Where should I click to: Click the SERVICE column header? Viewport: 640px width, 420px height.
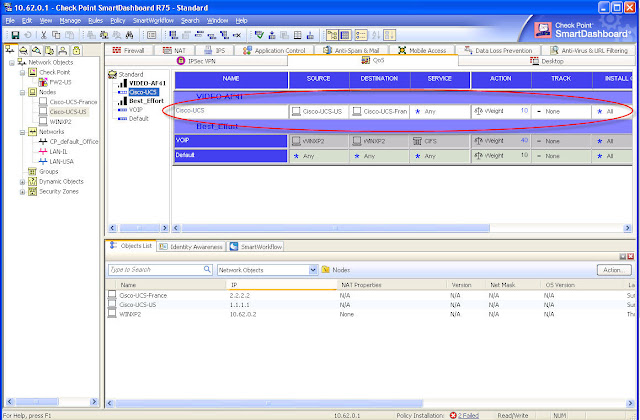click(440, 79)
